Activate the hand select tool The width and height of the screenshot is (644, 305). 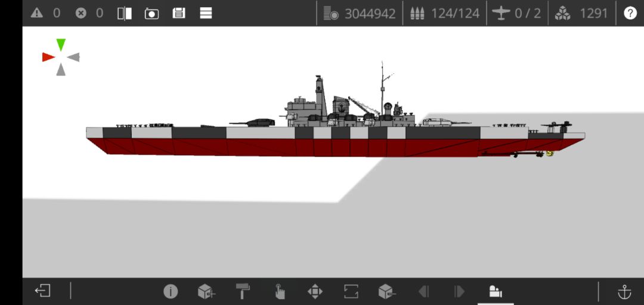pos(279,291)
